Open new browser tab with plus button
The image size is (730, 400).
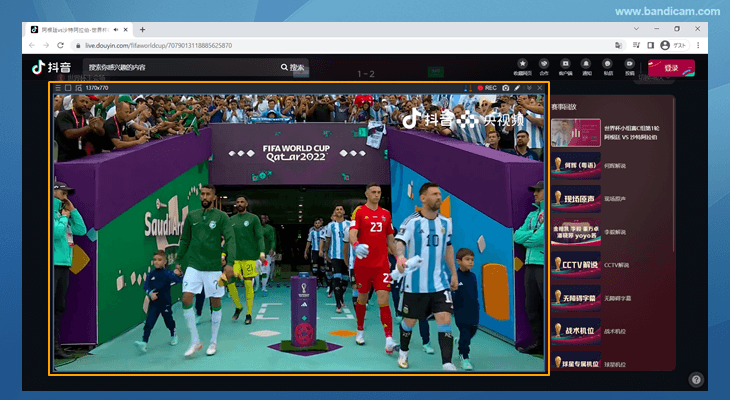[x=142, y=29]
